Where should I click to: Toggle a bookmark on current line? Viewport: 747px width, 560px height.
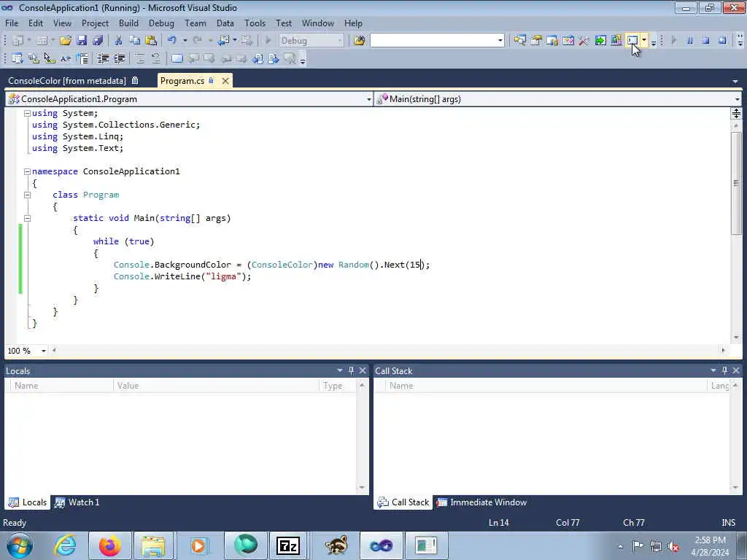pyautogui.click(x=177, y=58)
